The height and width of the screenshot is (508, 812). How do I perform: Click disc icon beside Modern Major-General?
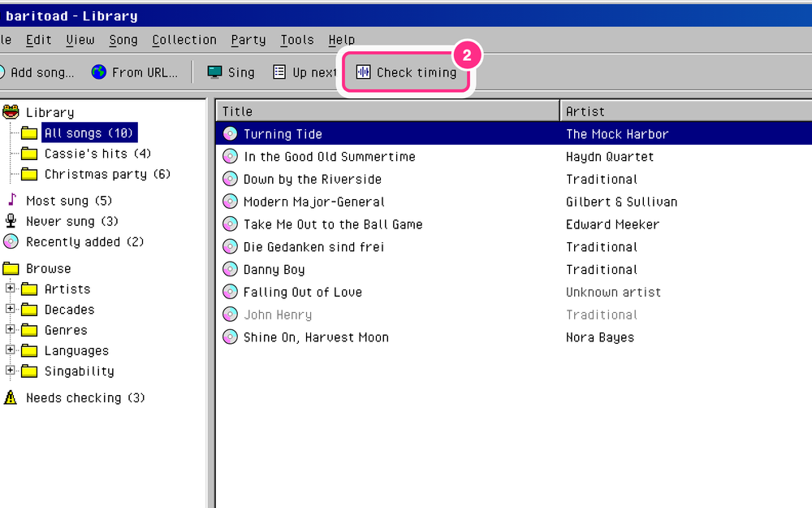pos(230,202)
